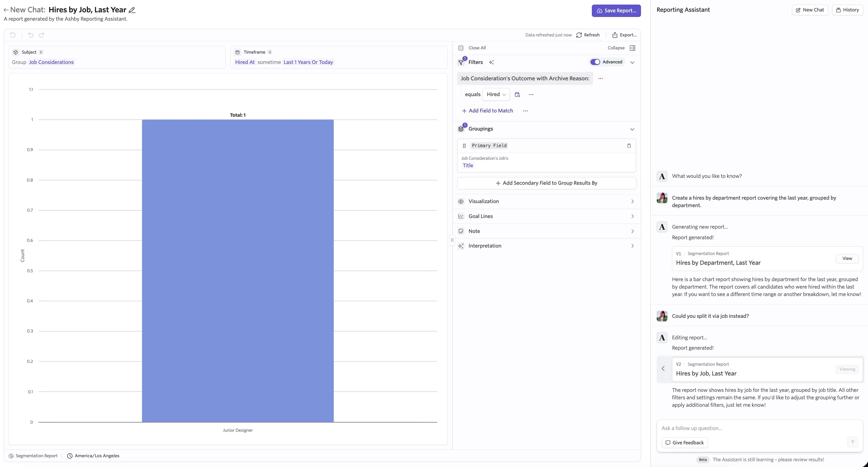
Task: Change the Last 1 Years Or Today range
Action: [x=308, y=62]
